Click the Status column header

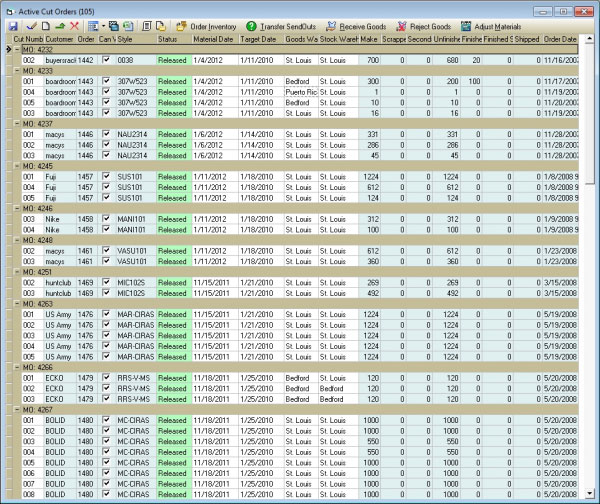coord(171,38)
